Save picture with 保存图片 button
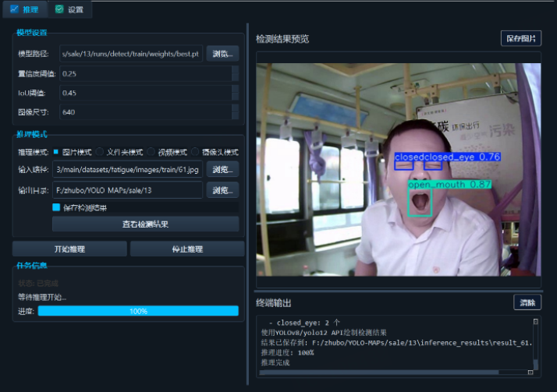This screenshot has width=557, height=392. click(x=521, y=38)
